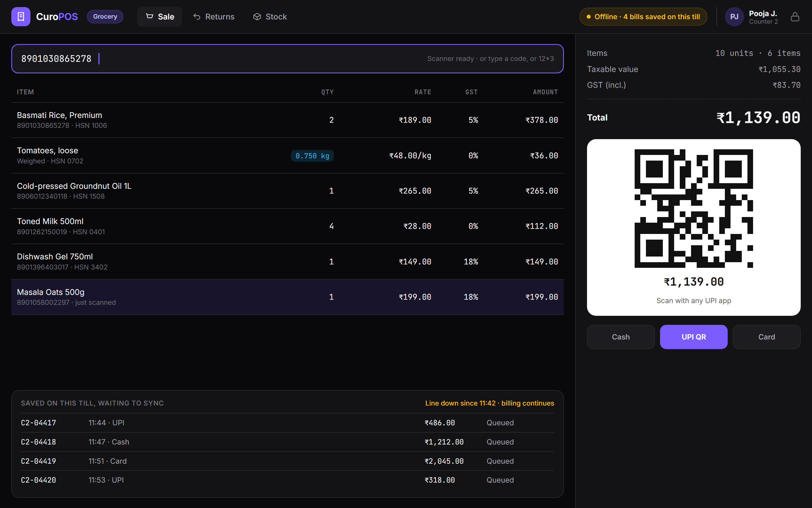Click the Line down since 11:42 notice

tap(489, 403)
